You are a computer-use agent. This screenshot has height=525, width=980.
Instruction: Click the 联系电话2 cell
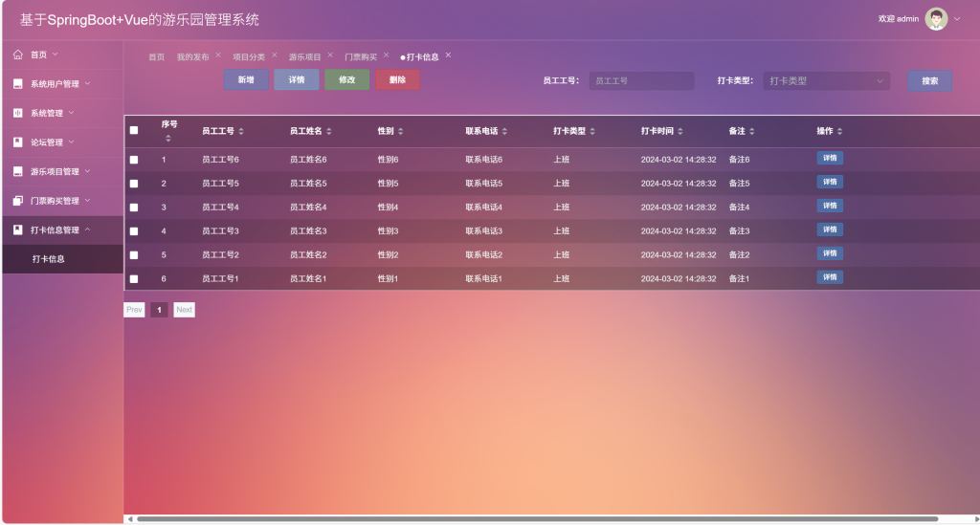[483, 254]
